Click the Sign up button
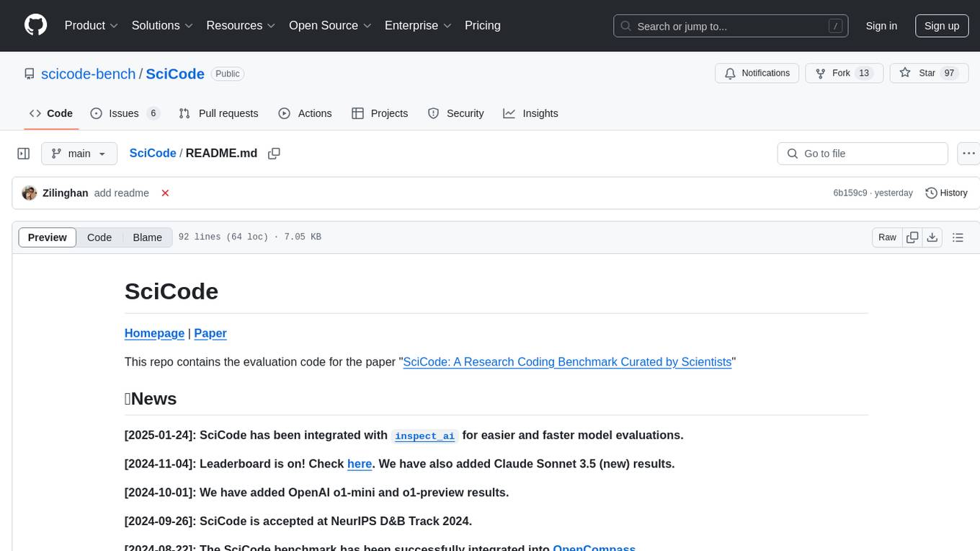This screenshot has width=980, height=551. [x=942, y=26]
